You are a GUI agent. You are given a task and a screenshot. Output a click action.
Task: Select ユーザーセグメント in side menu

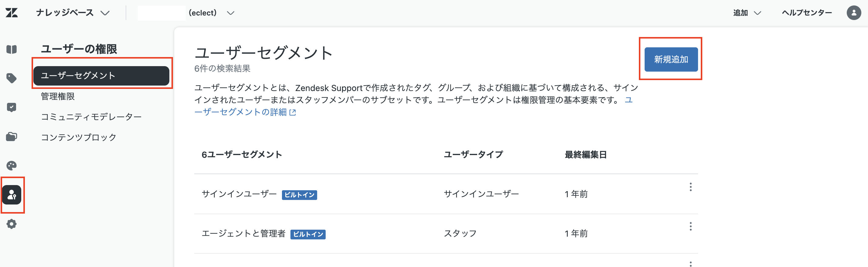tap(101, 76)
